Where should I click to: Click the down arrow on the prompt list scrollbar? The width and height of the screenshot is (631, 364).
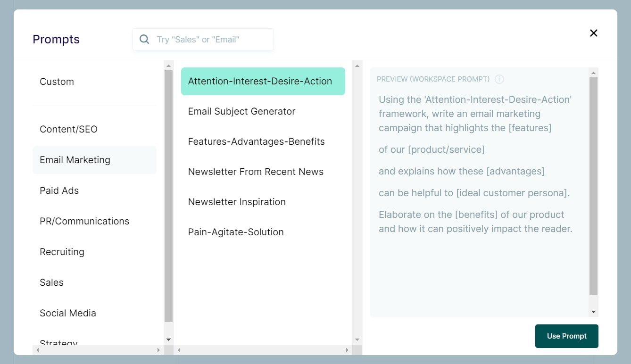point(357,339)
